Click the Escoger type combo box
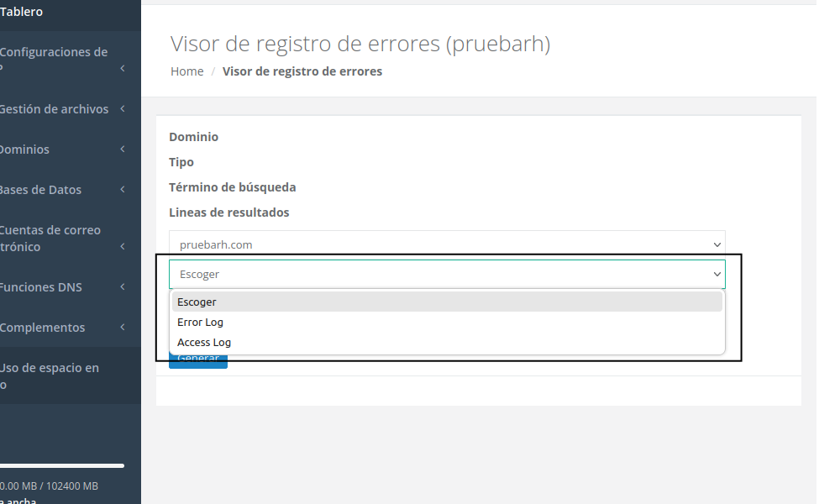The width and height of the screenshot is (840, 504). pyautogui.click(x=447, y=274)
